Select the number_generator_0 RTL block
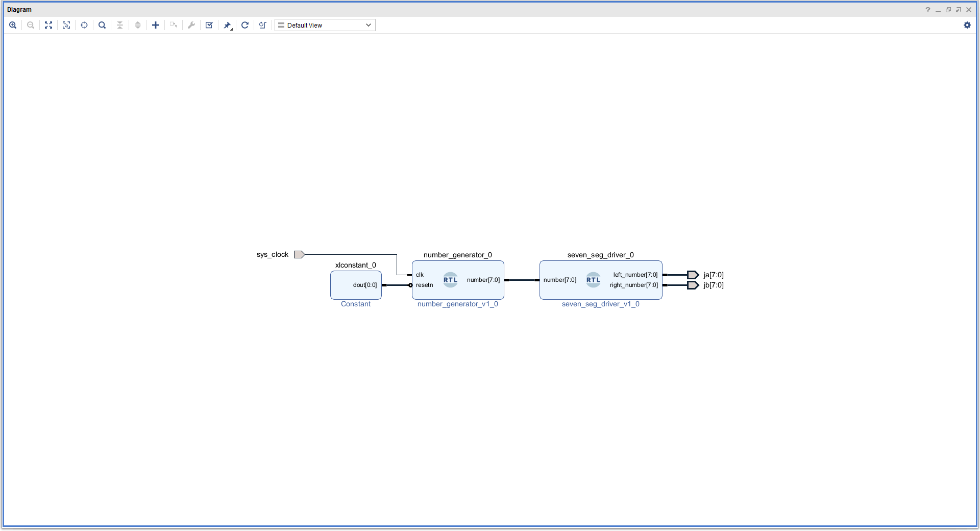980x531 pixels. click(458, 280)
